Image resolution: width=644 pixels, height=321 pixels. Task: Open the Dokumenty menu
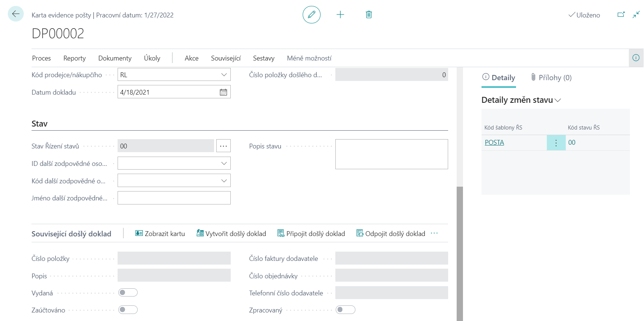[115, 58]
